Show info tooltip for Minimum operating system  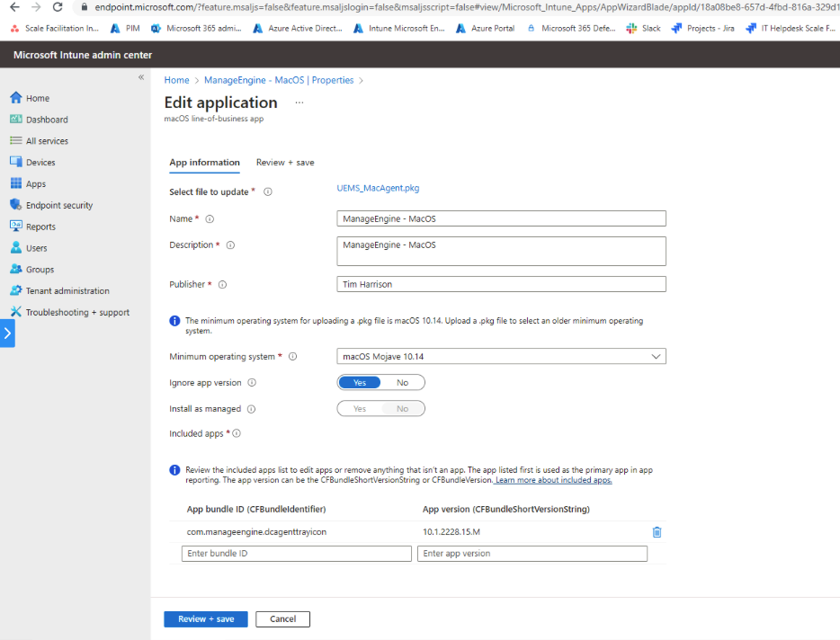(293, 356)
